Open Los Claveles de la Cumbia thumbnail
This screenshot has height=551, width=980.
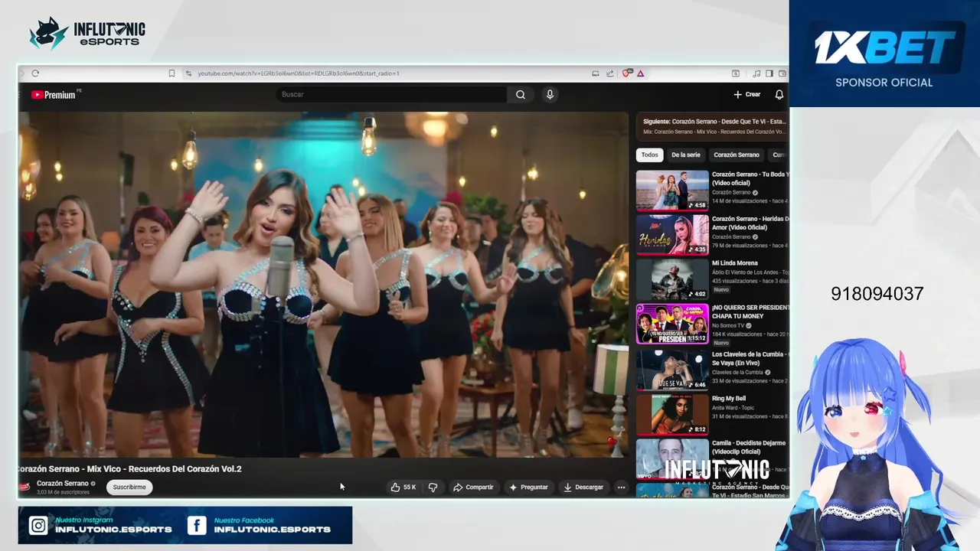pos(672,370)
